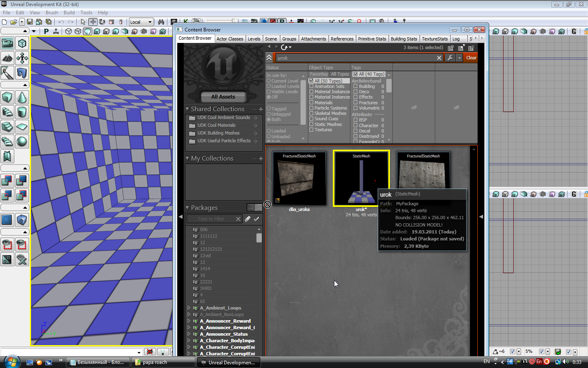Click CSG Add brush icon
The height and width of the screenshot is (368, 588).
[7, 180]
